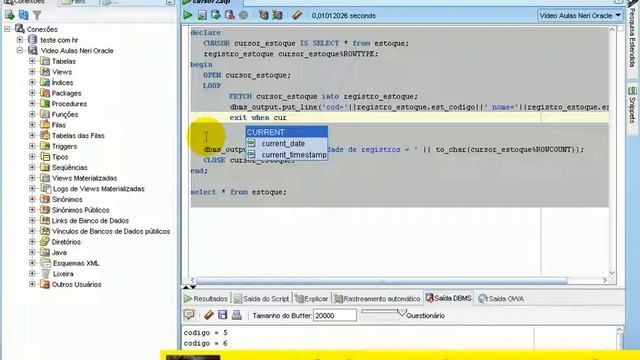Viewport: 640px width, 360px height.
Task: Expand the teste com hr connection
Action: point(20,40)
